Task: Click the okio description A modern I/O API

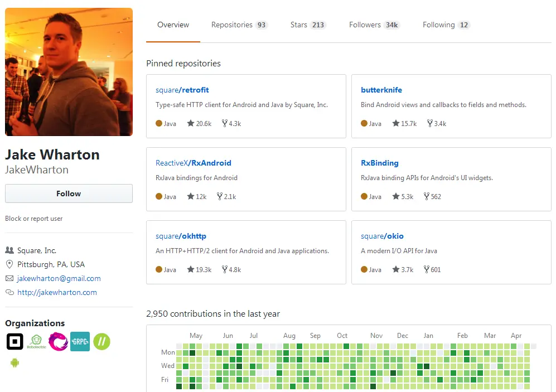Action: pyautogui.click(x=399, y=251)
